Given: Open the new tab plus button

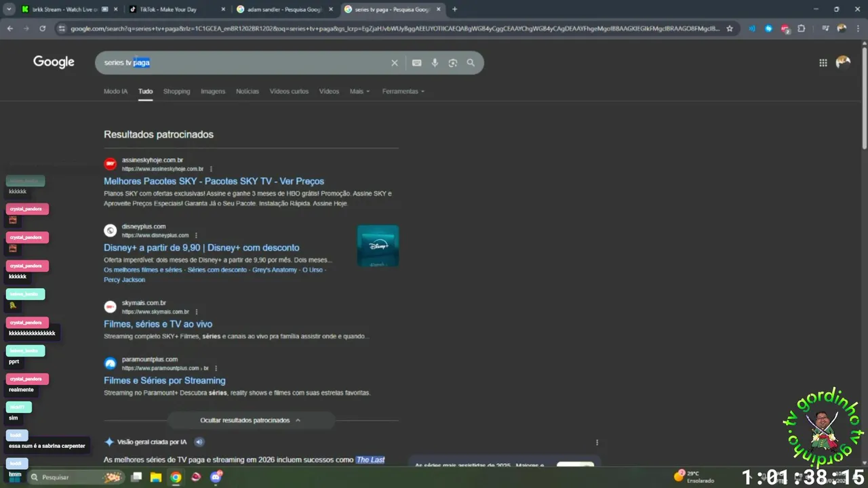Looking at the screenshot, I should [454, 9].
